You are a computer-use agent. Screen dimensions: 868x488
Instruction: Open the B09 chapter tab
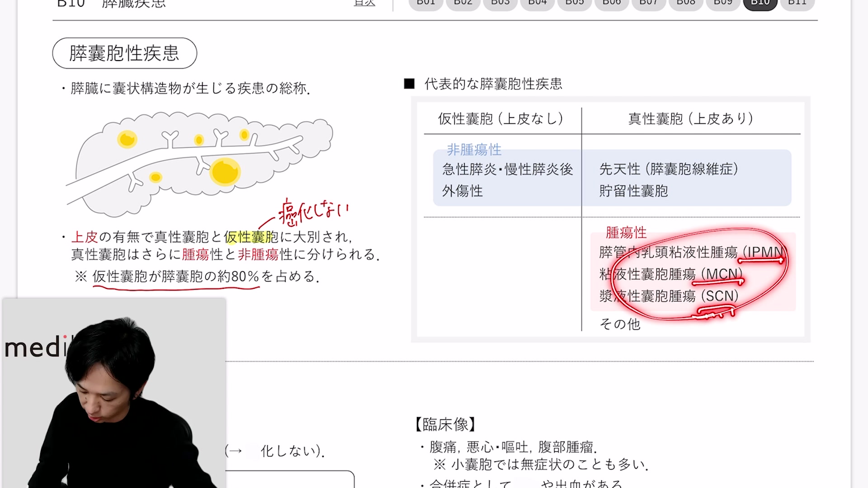(722, 4)
